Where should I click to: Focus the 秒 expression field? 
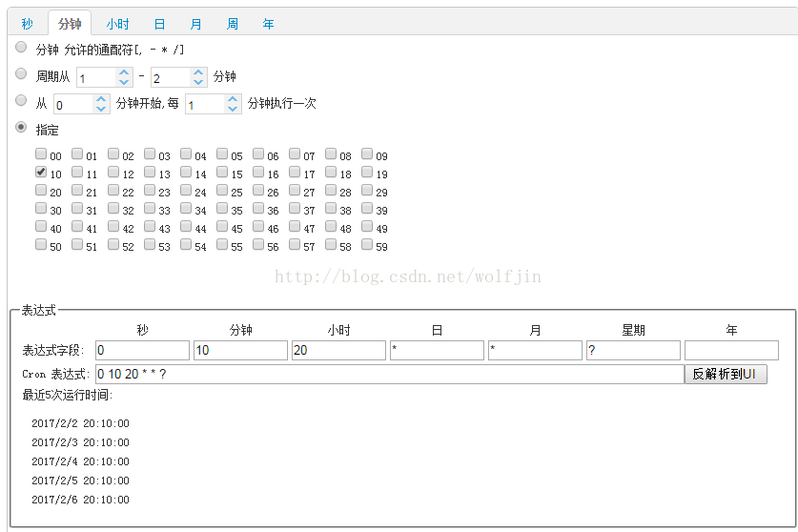142,350
